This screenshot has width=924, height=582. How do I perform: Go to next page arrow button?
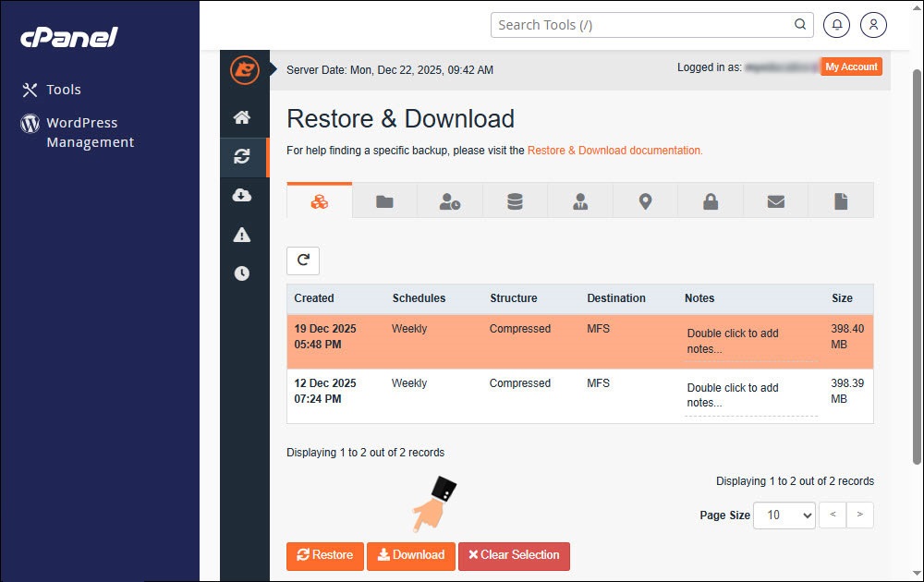point(859,515)
